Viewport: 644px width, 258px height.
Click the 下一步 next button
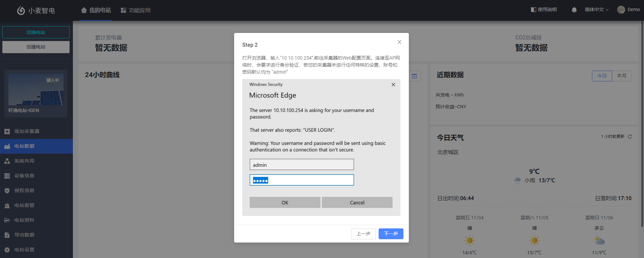point(391,233)
